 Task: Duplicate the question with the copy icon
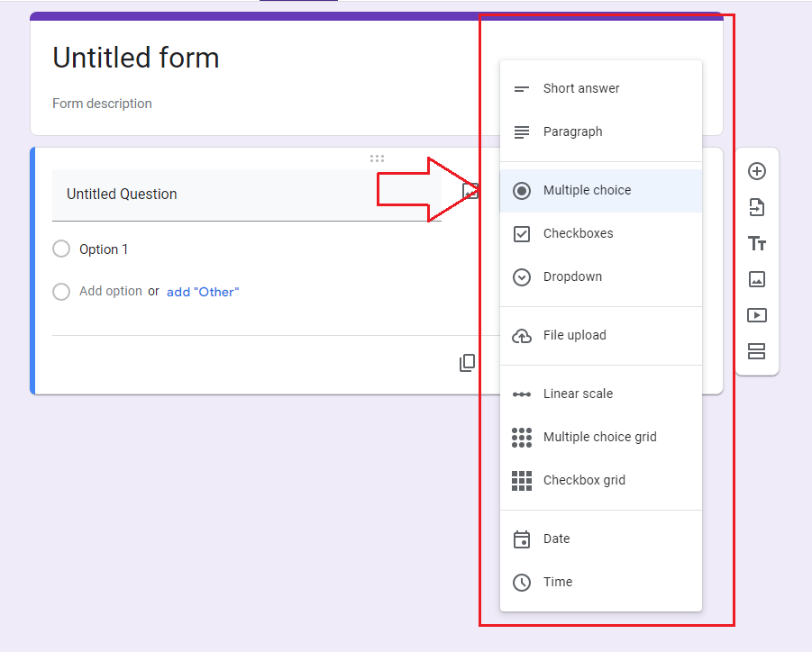tap(467, 363)
